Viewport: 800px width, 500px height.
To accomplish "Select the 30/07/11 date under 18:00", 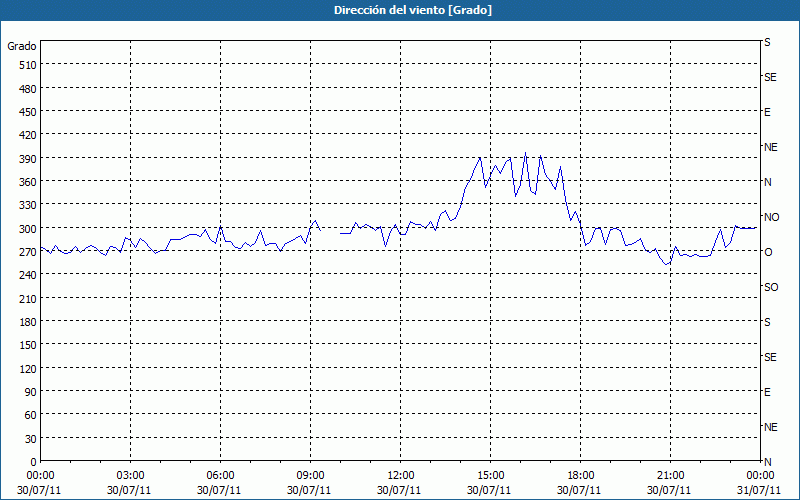I will [579, 490].
